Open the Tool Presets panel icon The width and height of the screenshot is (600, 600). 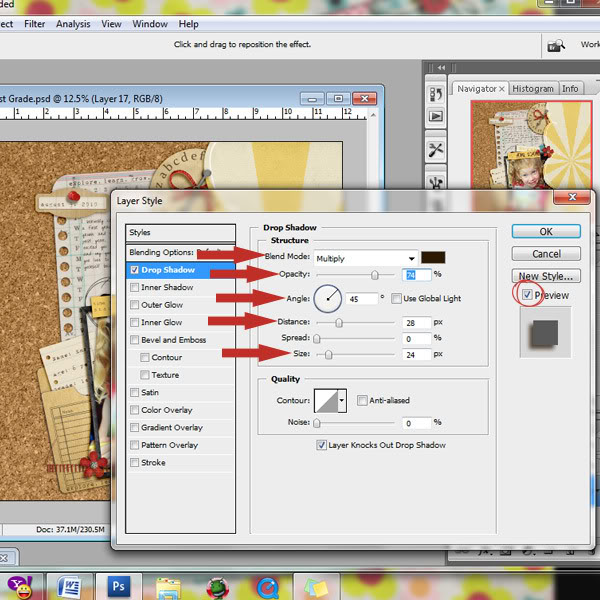coord(436,150)
